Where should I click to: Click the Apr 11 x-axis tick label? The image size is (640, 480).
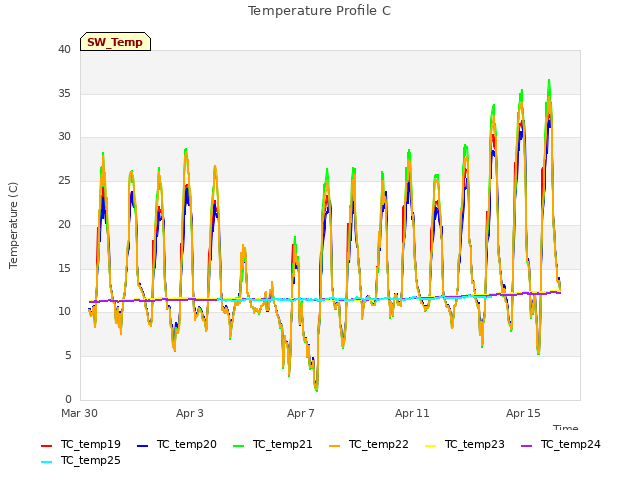412,413
